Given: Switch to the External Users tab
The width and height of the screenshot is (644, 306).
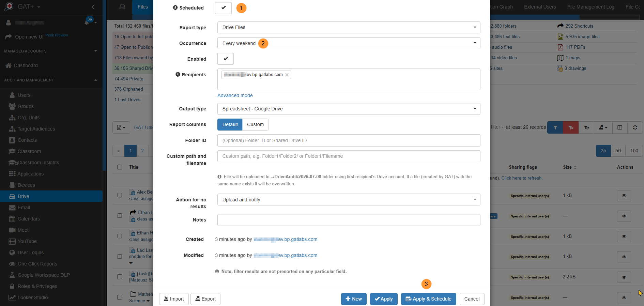Looking at the screenshot, I should (540, 7).
